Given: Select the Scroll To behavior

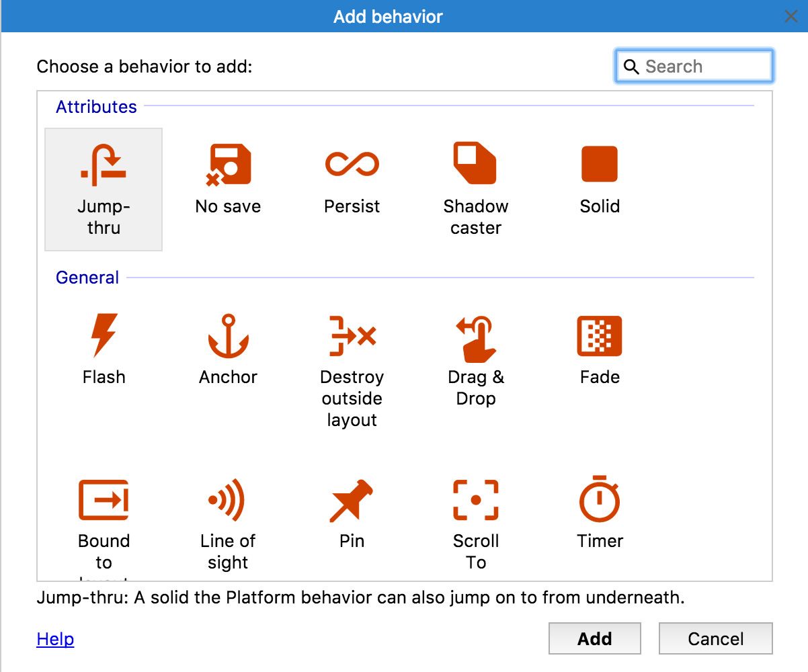Looking at the screenshot, I should coord(475,501).
